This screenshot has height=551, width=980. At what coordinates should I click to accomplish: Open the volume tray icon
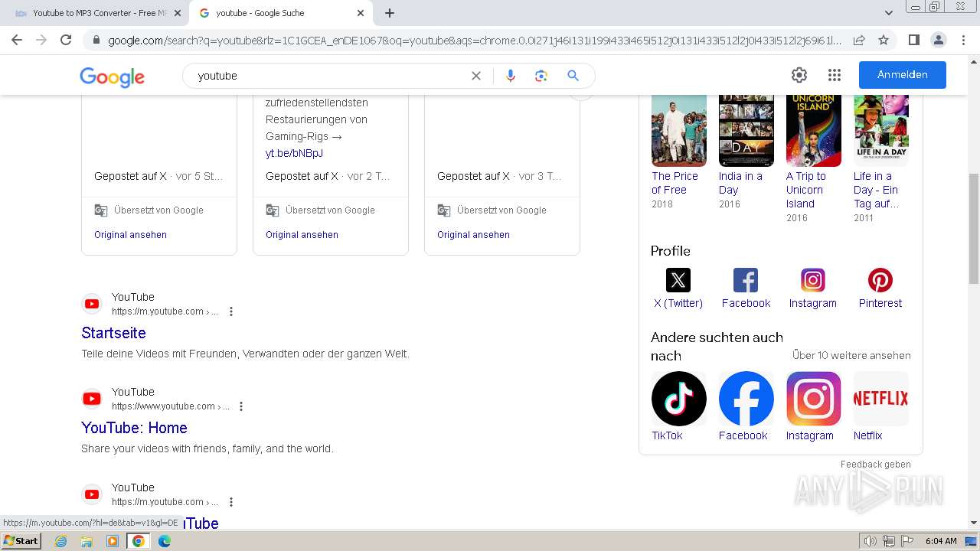click(871, 541)
